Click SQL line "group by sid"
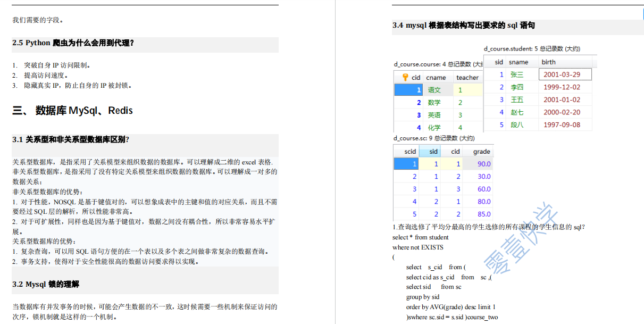 click(x=423, y=297)
